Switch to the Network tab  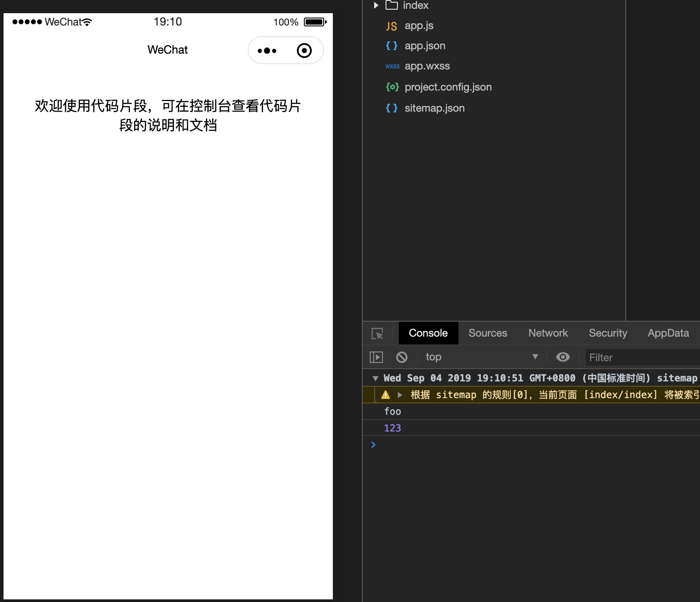coord(548,333)
